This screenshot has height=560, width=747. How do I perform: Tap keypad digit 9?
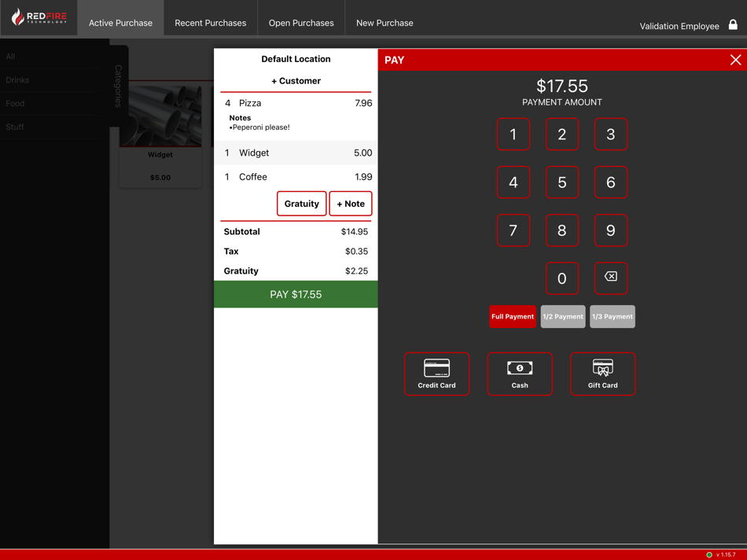click(x=610, y=230)
